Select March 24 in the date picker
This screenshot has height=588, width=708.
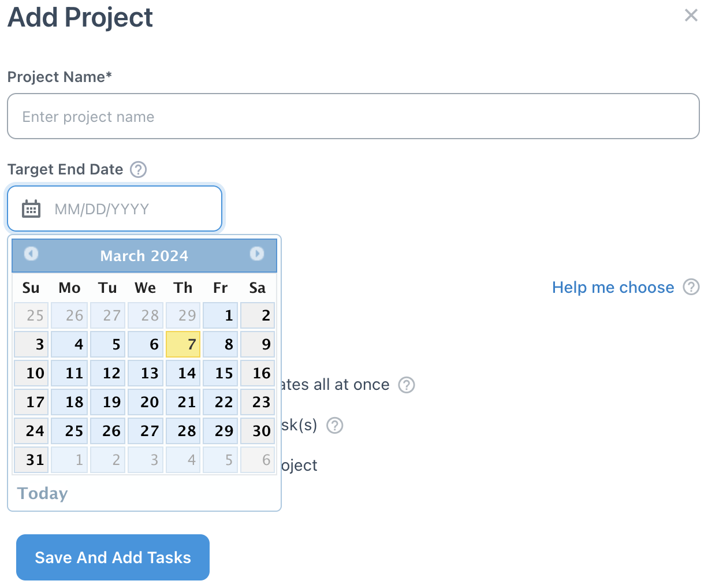click(31, 431)
